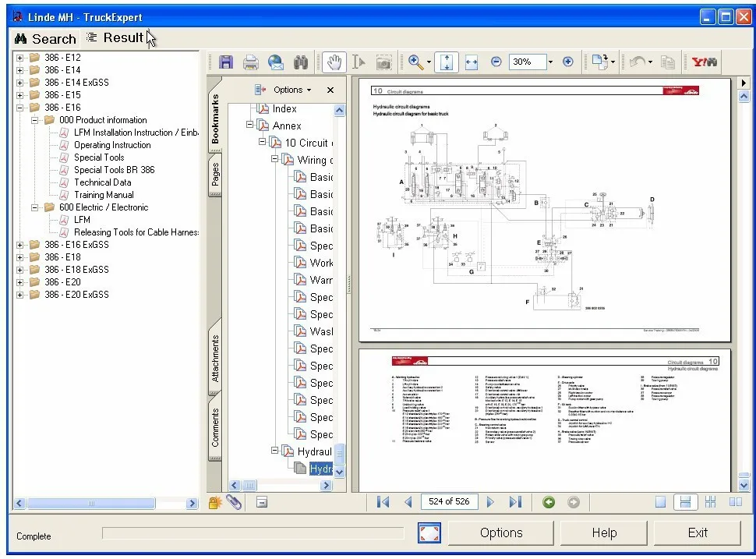The image size is (756, 559).
Task: Open the Result tab
Action: 115,37
